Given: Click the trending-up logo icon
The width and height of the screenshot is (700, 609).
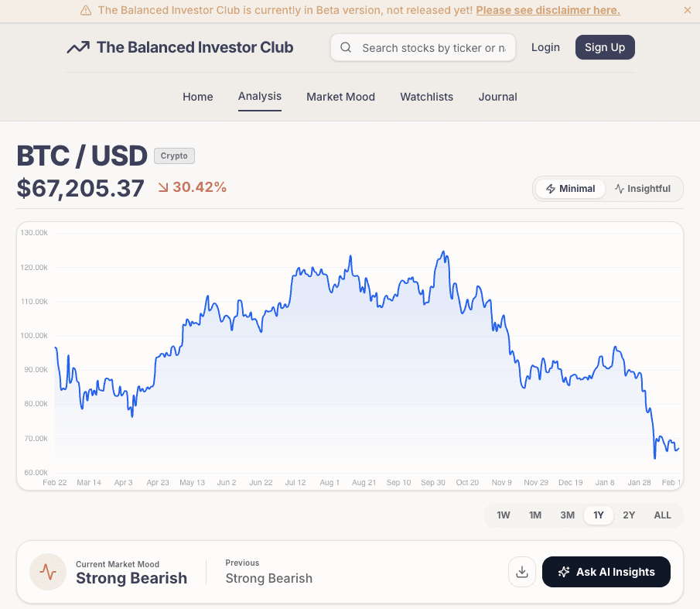Looking at the screenshot, I should point(78,47).
